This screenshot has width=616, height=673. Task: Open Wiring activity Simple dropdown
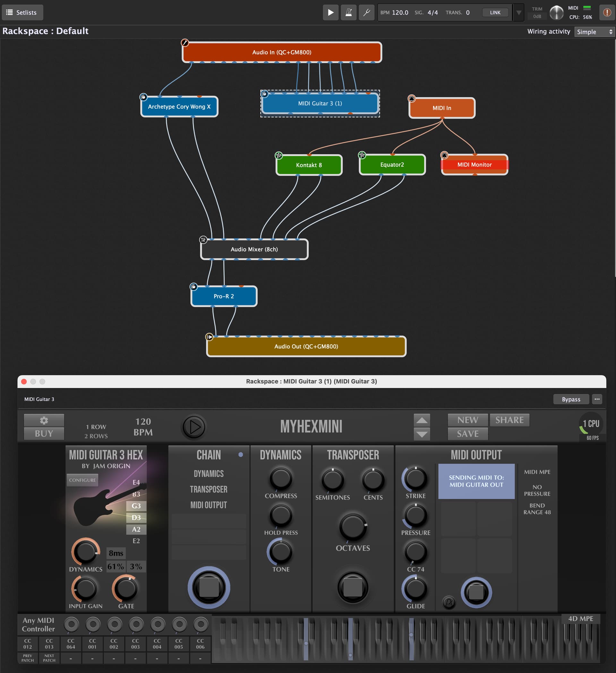click(595, 32)
